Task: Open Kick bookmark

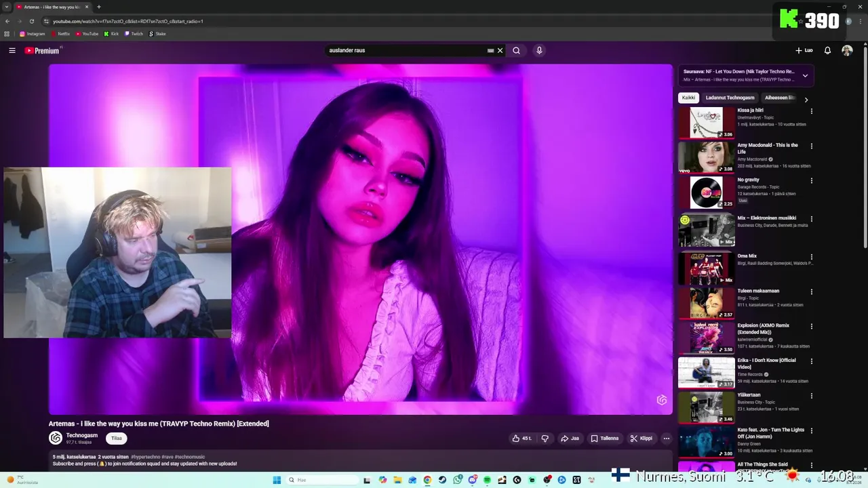Action: coord(111,33)
